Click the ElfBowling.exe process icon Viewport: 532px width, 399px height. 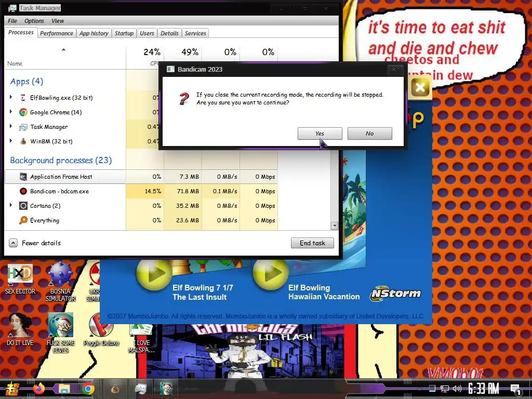23,98
